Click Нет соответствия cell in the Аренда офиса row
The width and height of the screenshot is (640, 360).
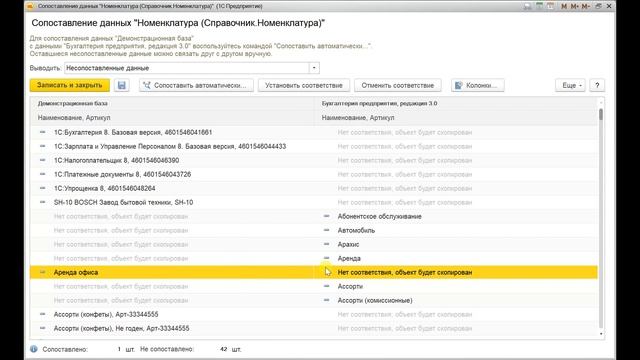coord(456,272)
